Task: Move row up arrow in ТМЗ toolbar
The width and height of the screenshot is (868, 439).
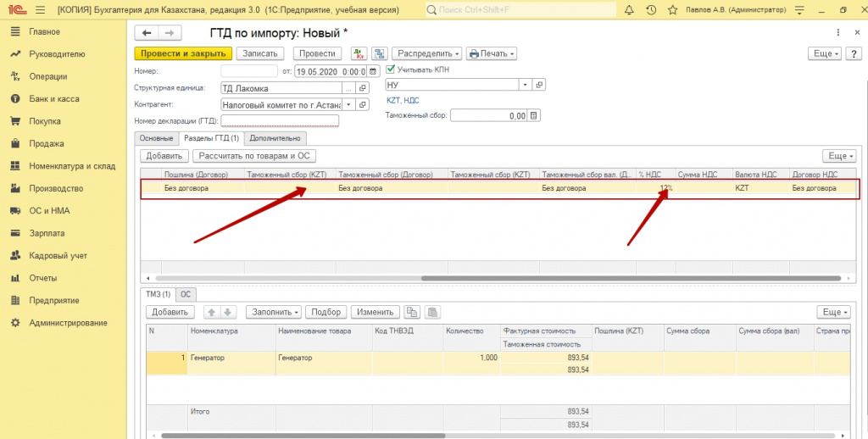Action: pyautogui.click(x=211, y=312)
